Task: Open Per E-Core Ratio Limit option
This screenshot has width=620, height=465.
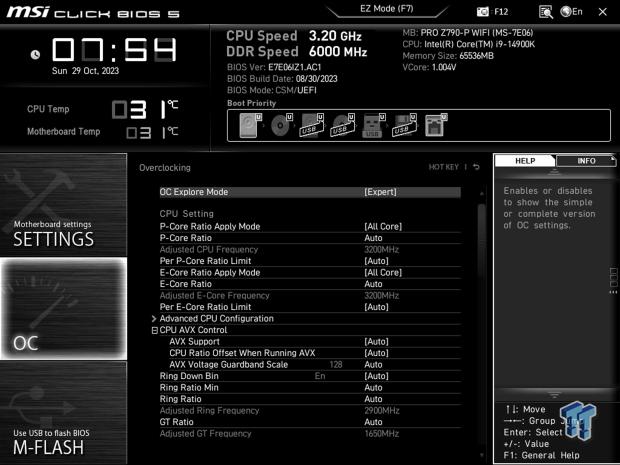Action: click(310, 307)
